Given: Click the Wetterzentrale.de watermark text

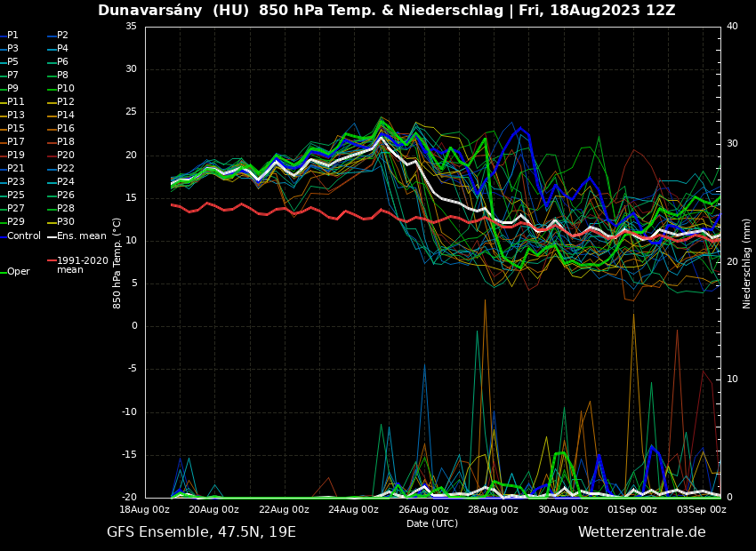Looking at the screenshot, I should [641, 532].
